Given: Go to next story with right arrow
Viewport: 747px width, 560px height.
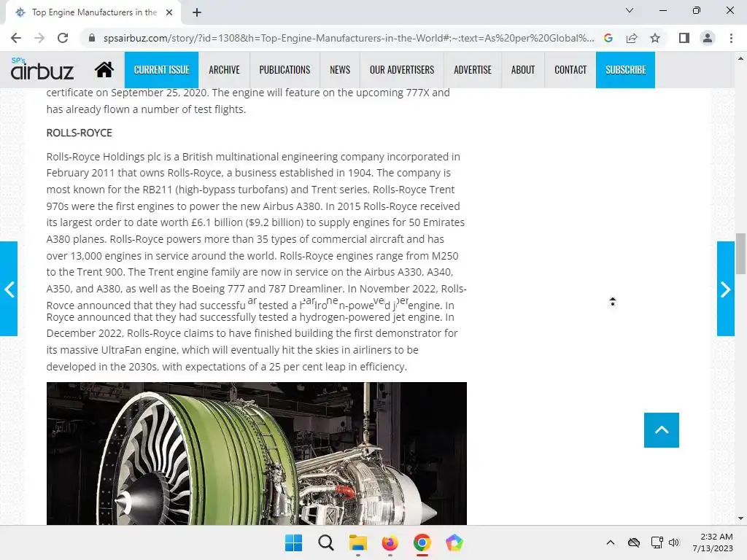Looking at the screenshot, I should coord(726,289).
